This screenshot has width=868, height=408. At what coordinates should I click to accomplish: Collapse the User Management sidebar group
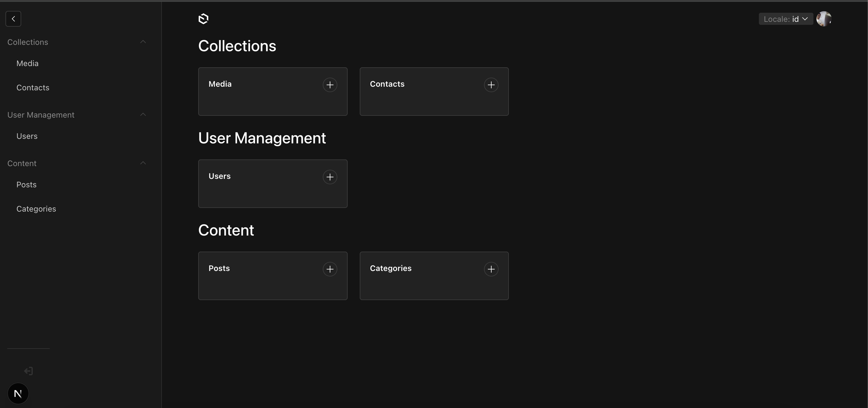click(143, 115)
